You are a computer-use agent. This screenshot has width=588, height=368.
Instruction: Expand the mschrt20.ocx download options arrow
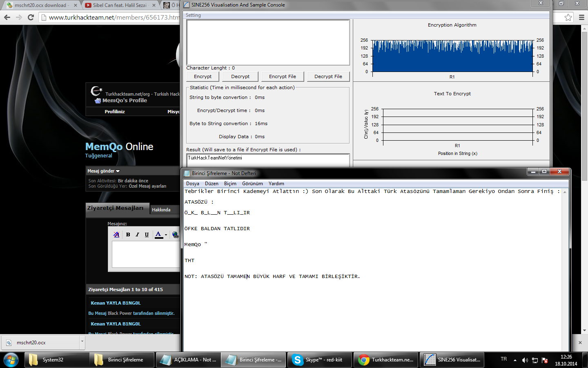[x=82, y=341]
